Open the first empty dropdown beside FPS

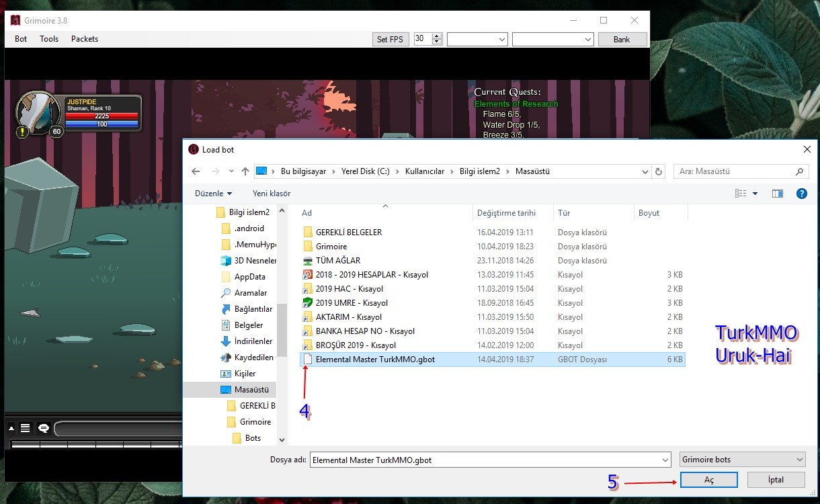(477, 40)
